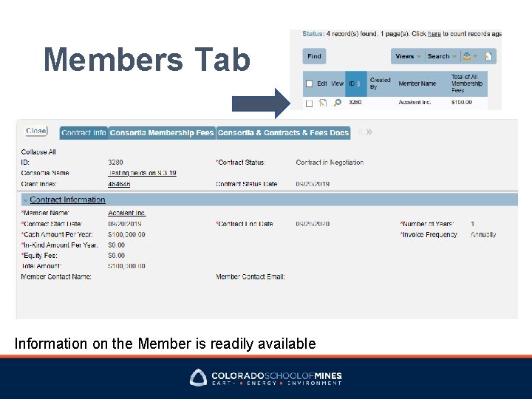Click the Member Name column header
The width and height of the screenshot is (532, 399).
pos(417,83)
